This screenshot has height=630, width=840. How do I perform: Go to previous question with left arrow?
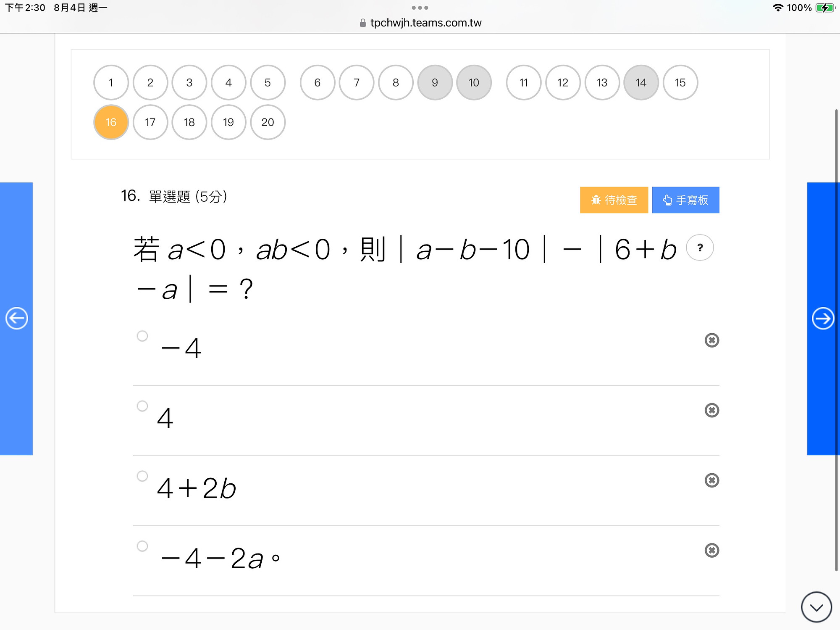16,319
